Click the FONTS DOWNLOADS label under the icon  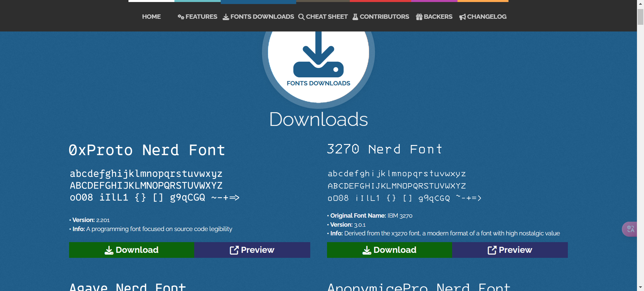pyautogui.click(x=318, y=83)
